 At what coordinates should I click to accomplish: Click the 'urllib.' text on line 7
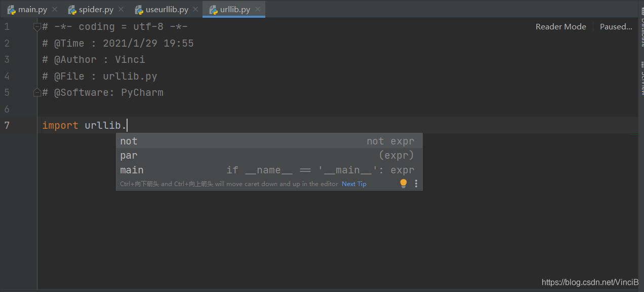[x=106, y=125]
